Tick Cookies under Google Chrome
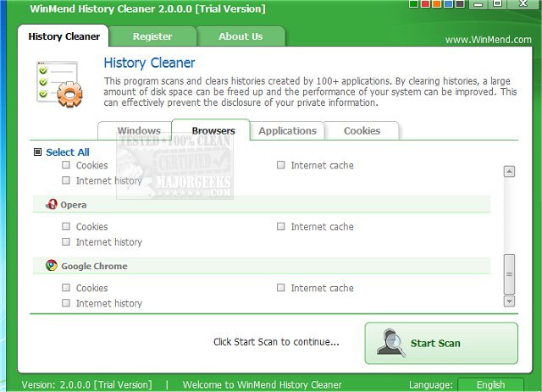Screen dimensions: 542x392 [66, 288]
